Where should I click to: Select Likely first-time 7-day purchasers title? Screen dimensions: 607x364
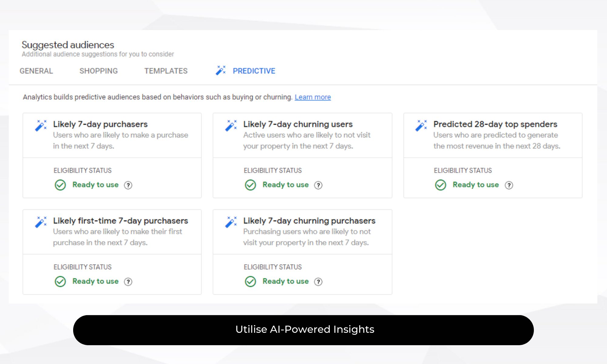120,221
